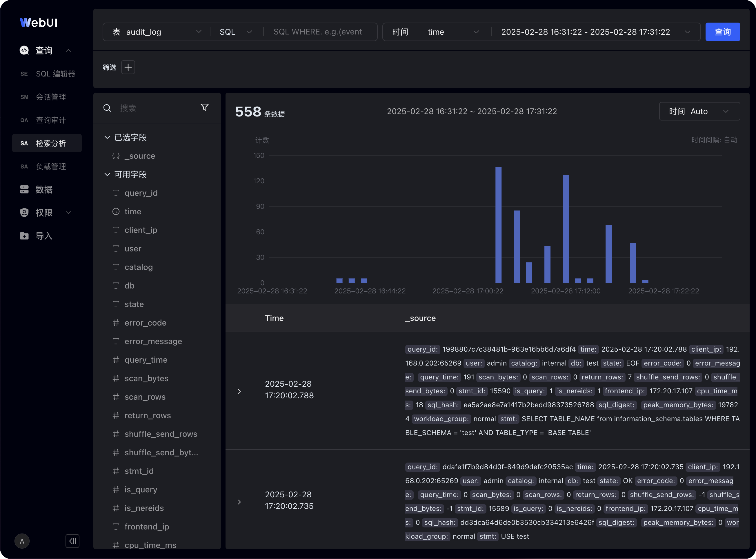Screen dimensions: 756x559
Task: Click the tallest histogram bar near 150
Action: (498, 225)
